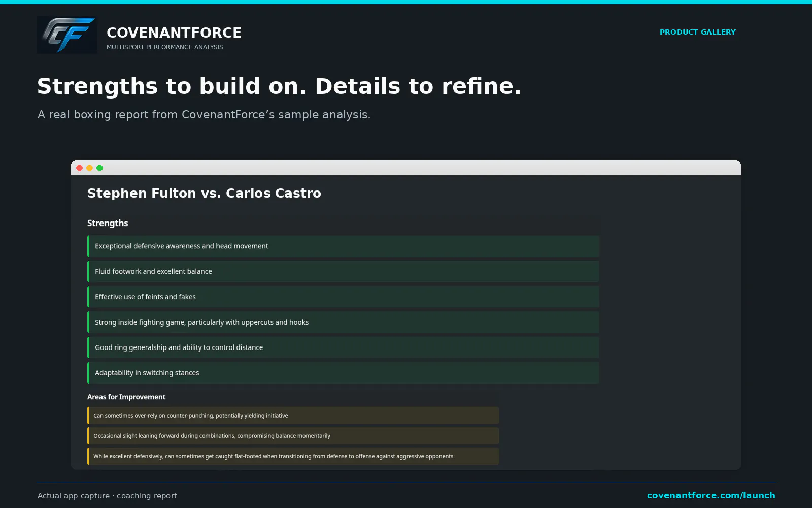Select 'Exceptional defensive awareness and head movement' row
The width and height of the screenshot is (812, 508).
[343, 246]
